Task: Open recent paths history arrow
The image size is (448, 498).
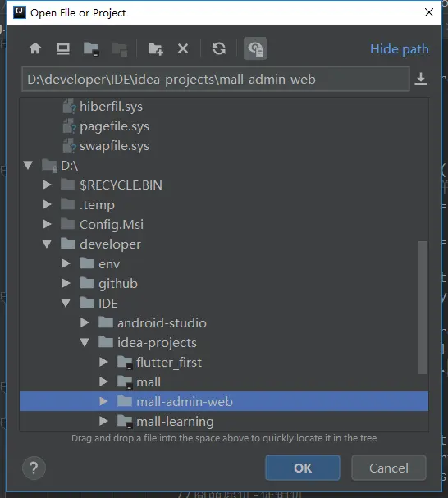Action: (x=421, y=79)
